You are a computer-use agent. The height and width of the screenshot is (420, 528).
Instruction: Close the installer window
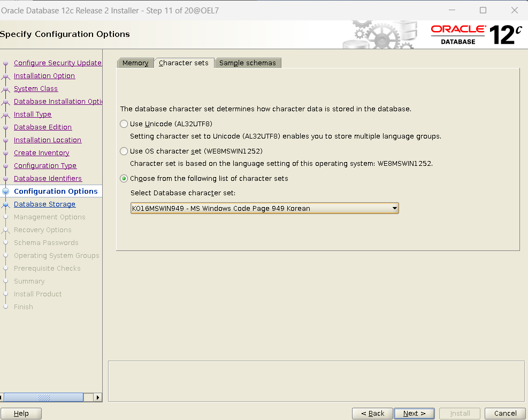514,11
